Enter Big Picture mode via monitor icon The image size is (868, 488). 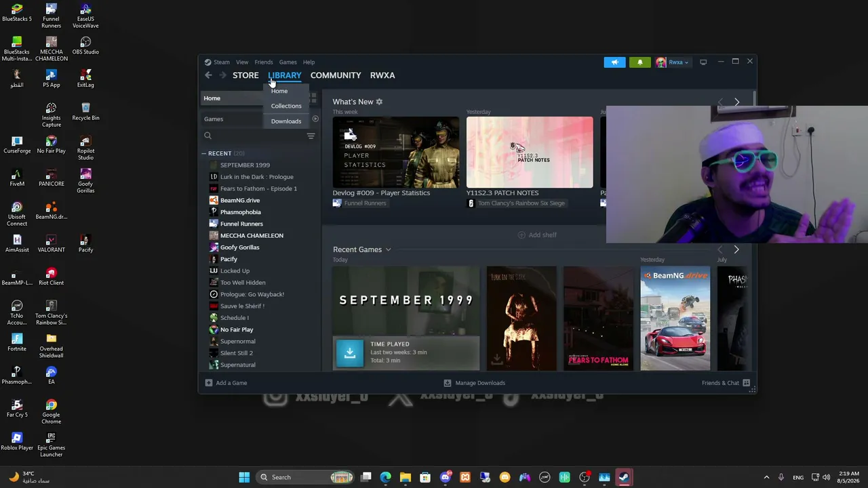(x=703, y=62)
